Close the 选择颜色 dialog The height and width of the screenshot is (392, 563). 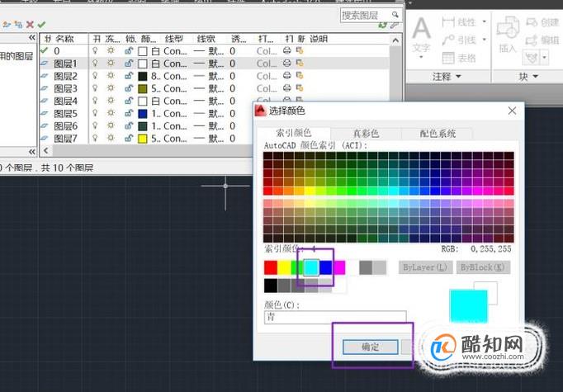(512, 111)
